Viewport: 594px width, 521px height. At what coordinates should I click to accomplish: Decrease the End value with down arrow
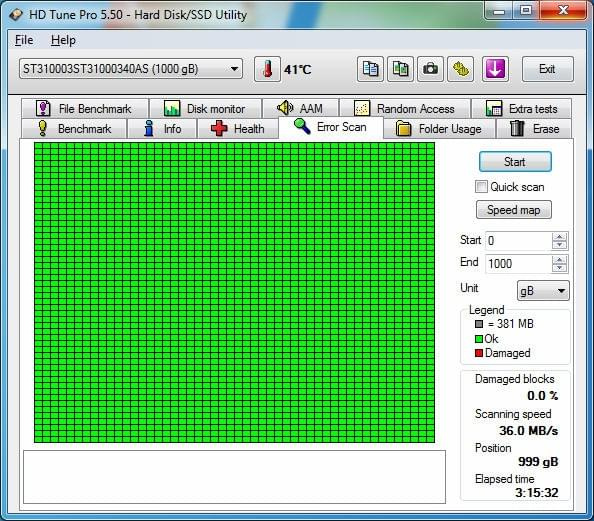tap(560, 268)
